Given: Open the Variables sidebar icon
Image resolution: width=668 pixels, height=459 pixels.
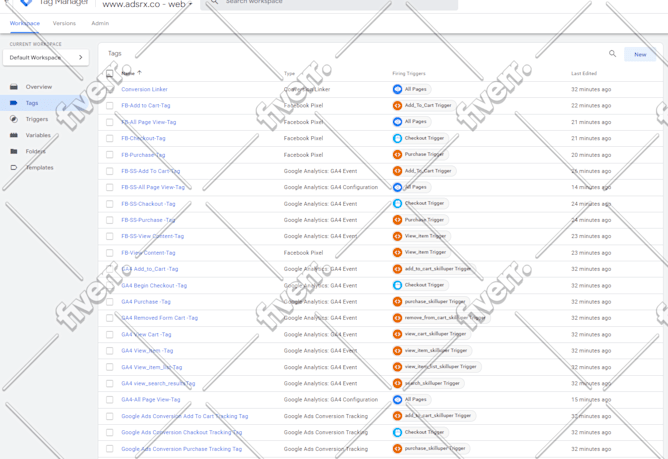Looking at the screenshot, I should pos(14,135).
